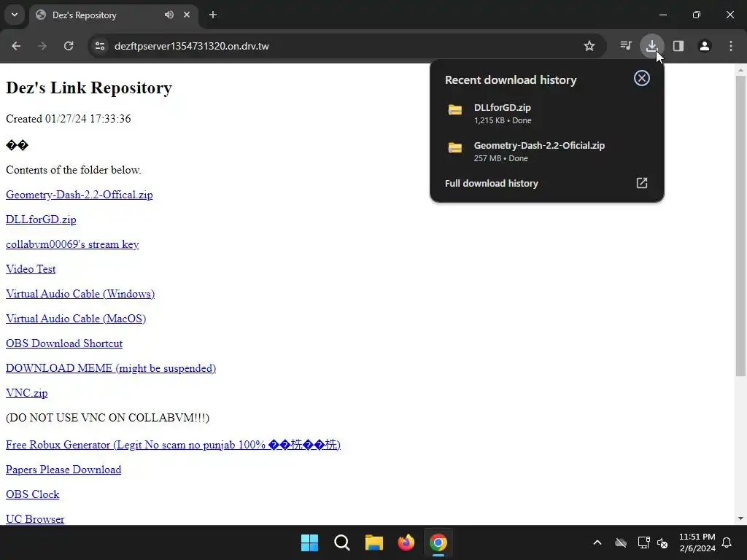Open the OBS Clock link
The height and width of the screenshot is (560, 747).
(32, 494)
